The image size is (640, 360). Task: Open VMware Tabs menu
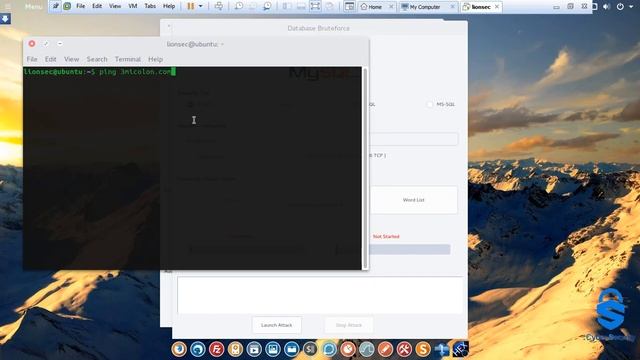click(x=150, y=6)
